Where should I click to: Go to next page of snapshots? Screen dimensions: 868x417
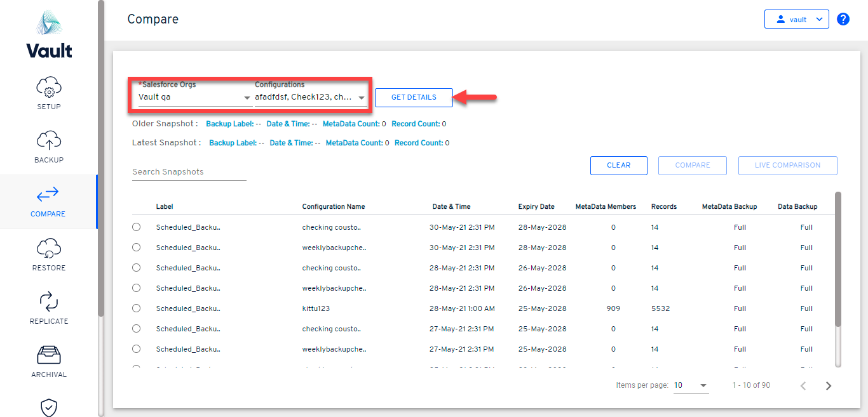(828, 386)
